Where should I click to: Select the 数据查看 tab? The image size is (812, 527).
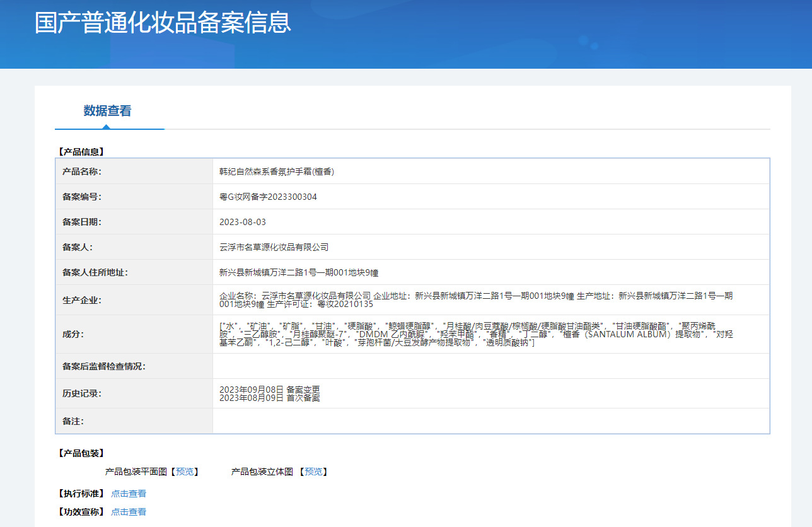click(107, 111)
